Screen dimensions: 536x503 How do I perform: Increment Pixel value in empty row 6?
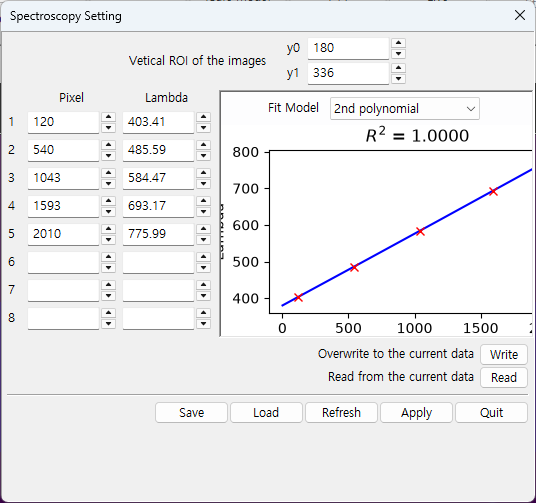click(108, 257)
